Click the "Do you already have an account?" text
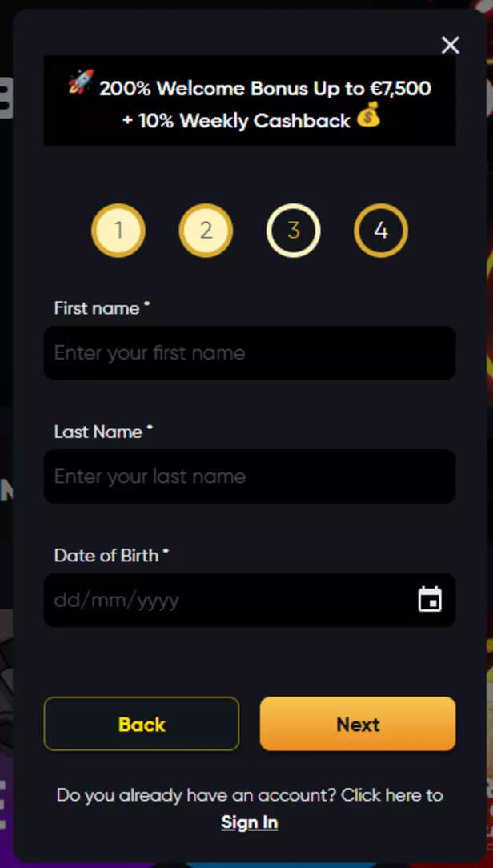 pos(196,795)
